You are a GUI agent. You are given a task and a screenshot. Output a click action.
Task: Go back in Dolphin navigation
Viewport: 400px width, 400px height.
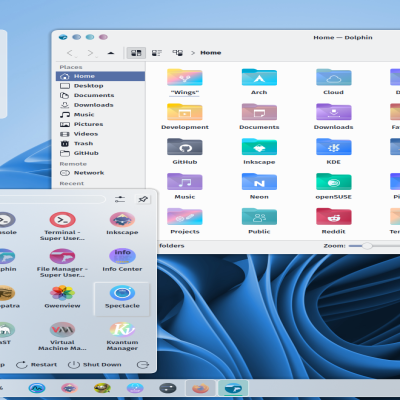point(70,53)
